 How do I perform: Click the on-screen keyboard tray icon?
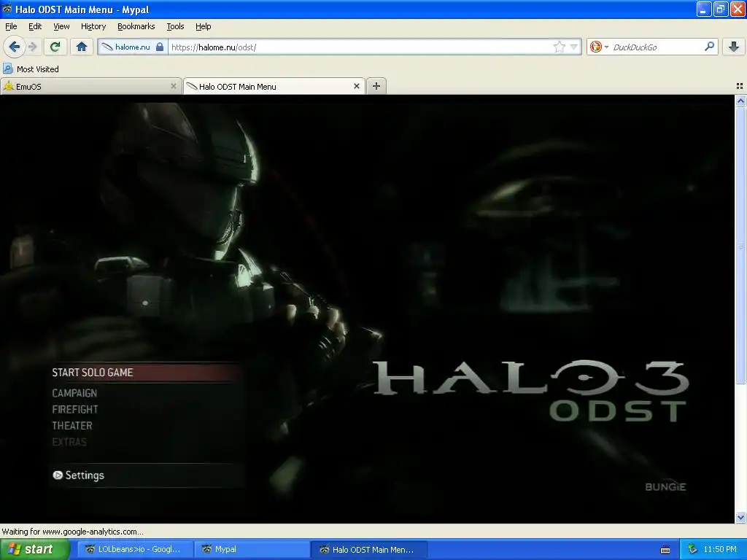tap(665, 550)
